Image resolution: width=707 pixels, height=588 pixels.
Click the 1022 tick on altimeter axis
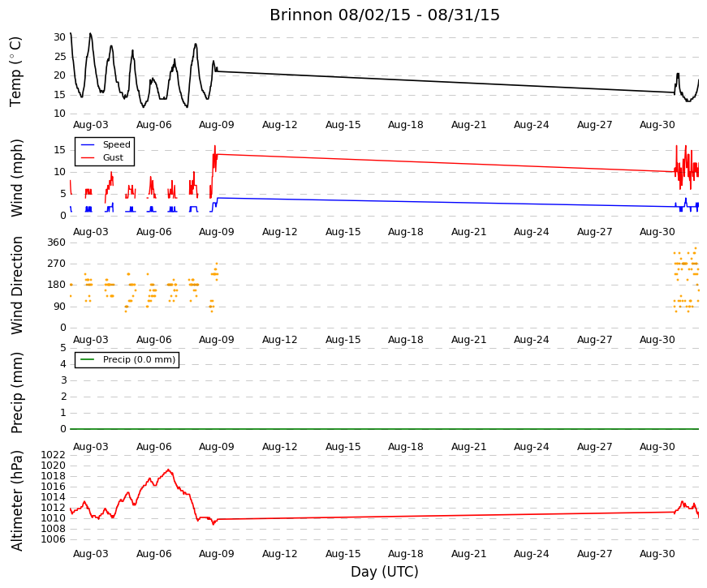point(54,455)
